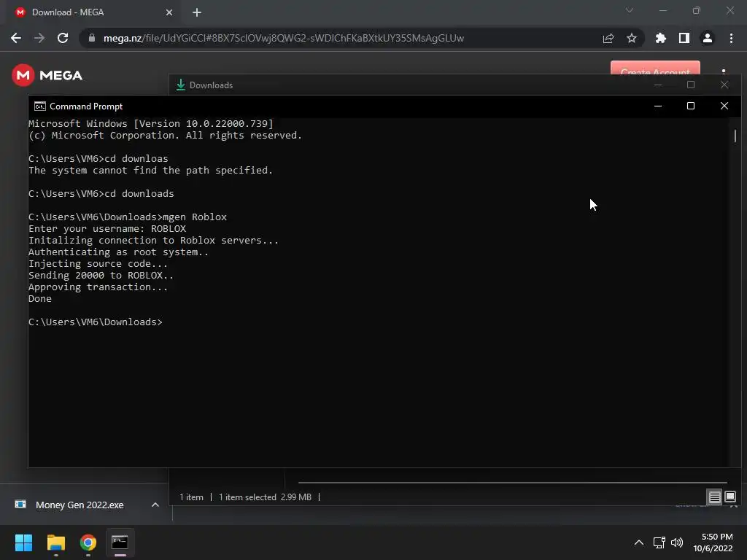The image size is (747, 560).
Task: Open network status tray icon
Action: point(659,542)
